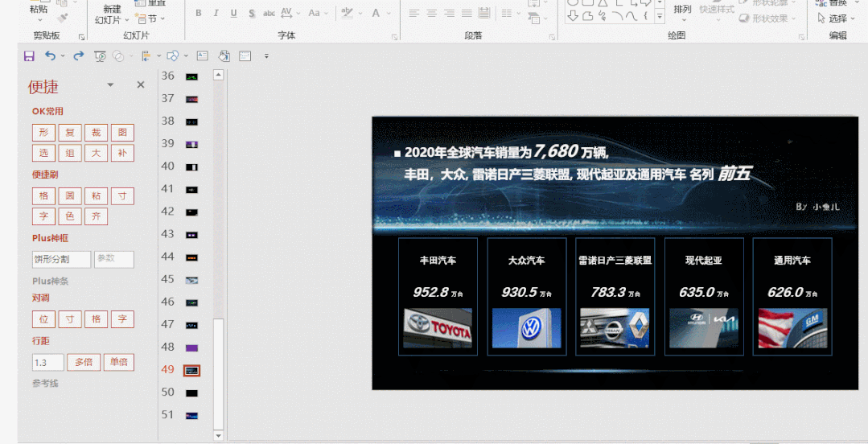Apply text shadow effect
868x444 pixels.
tap(252, 13)
